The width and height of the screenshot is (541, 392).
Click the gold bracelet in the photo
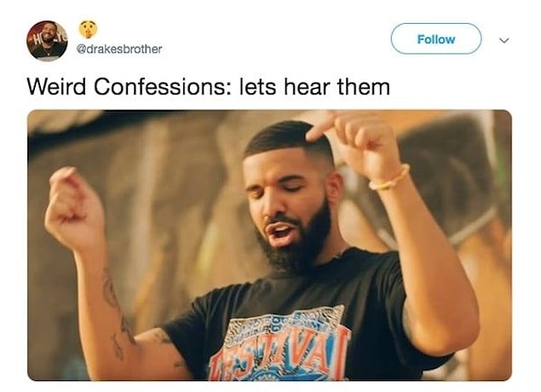pyautogui.click(x=390, y=179)
